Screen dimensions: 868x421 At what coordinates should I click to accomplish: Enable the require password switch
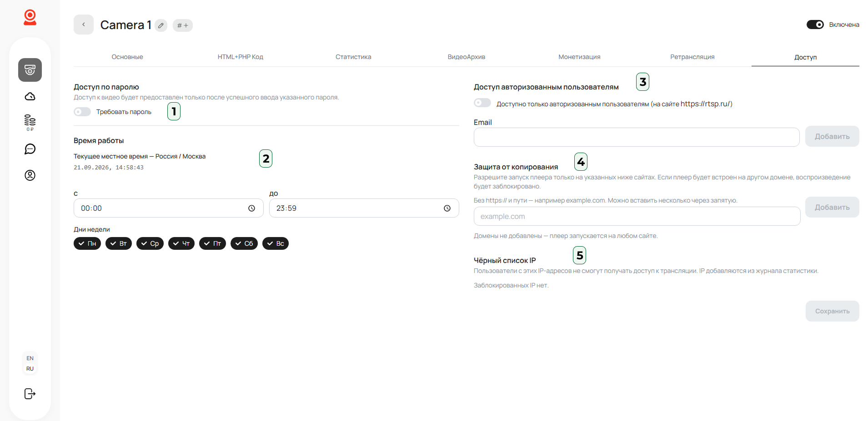click(82, 112)
